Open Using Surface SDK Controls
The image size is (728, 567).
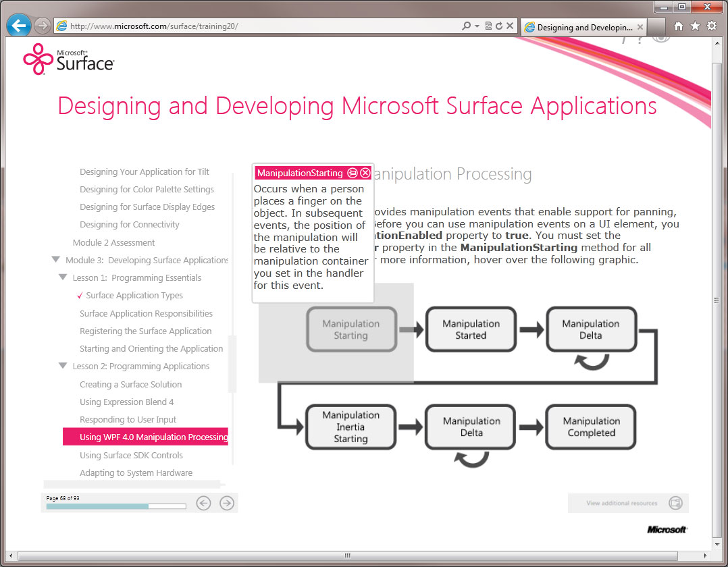tap(132, 456)
